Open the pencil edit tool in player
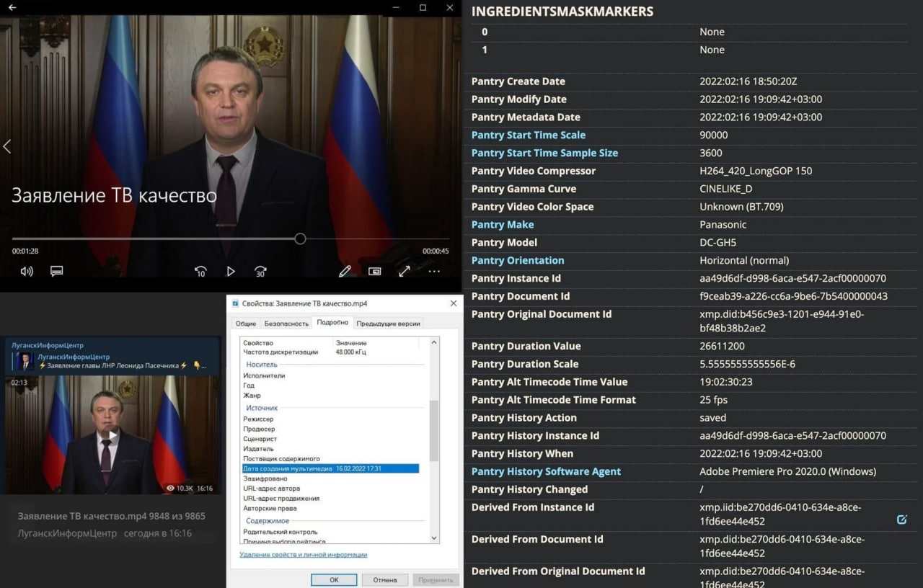The height and width of the screenshot is (588, 923). point(345,271)
